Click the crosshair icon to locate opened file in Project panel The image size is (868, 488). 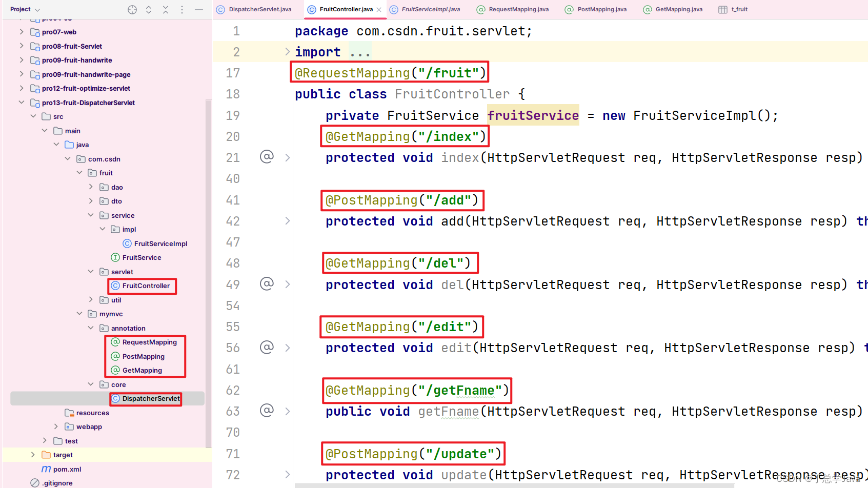[x=132, y=9]
